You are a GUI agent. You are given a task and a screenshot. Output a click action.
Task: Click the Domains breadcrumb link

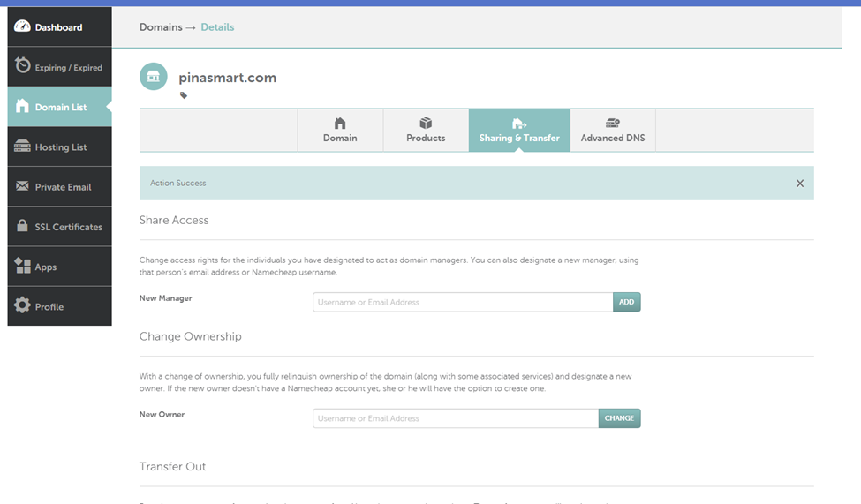pos(161,26)
